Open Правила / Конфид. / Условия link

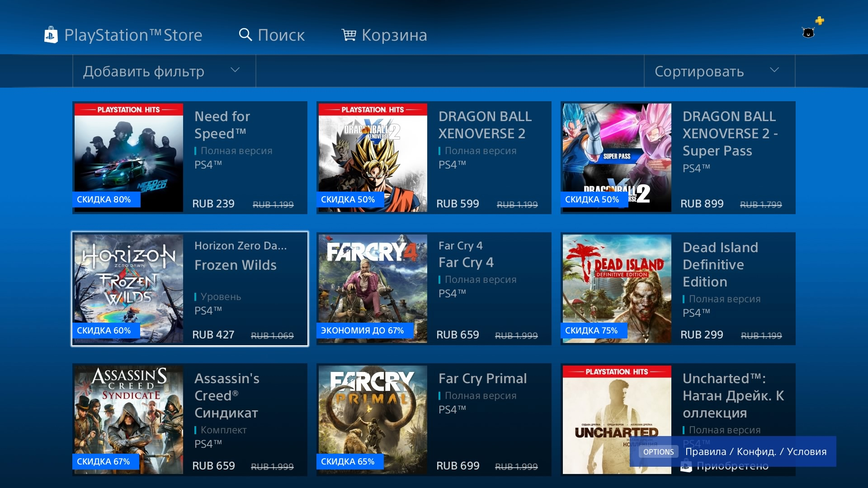tap(756, 452)
